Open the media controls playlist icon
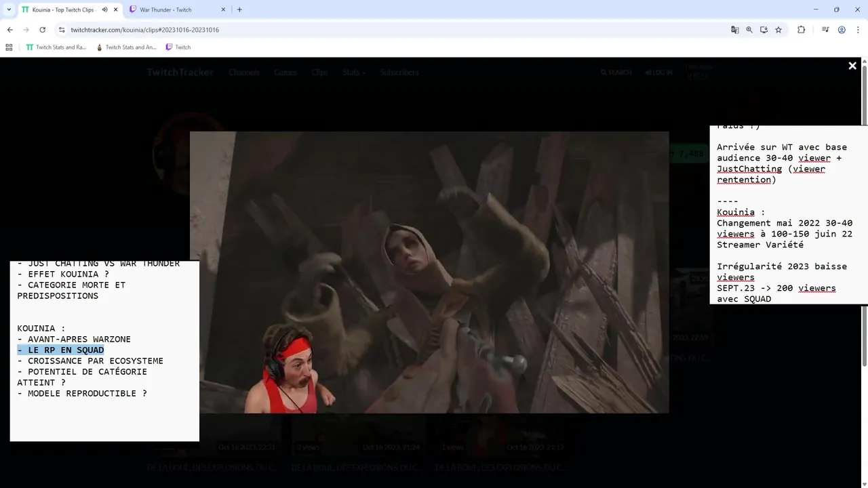 click(825, 30)
